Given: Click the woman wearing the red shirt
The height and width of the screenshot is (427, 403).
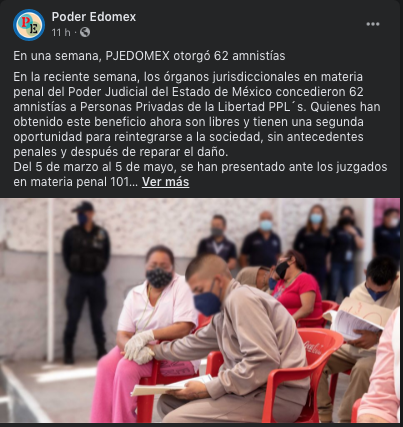Looking at the screenshot, I should [x=295, y=289].
